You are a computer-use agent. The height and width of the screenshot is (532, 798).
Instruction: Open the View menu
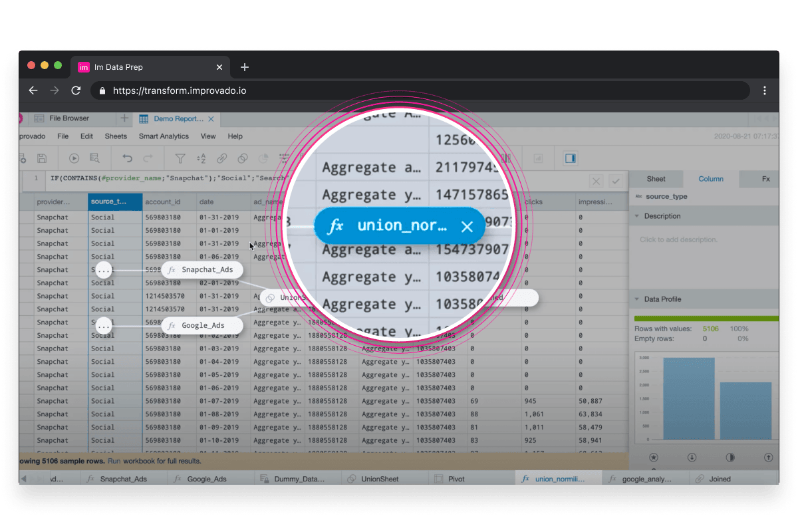(x=208, y=136)
